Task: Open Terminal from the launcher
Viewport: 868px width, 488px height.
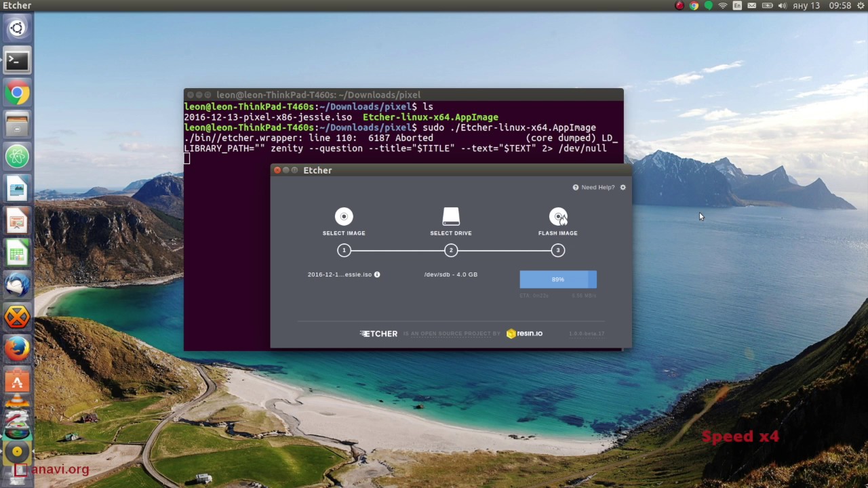Action: click(x=17, y=60)
